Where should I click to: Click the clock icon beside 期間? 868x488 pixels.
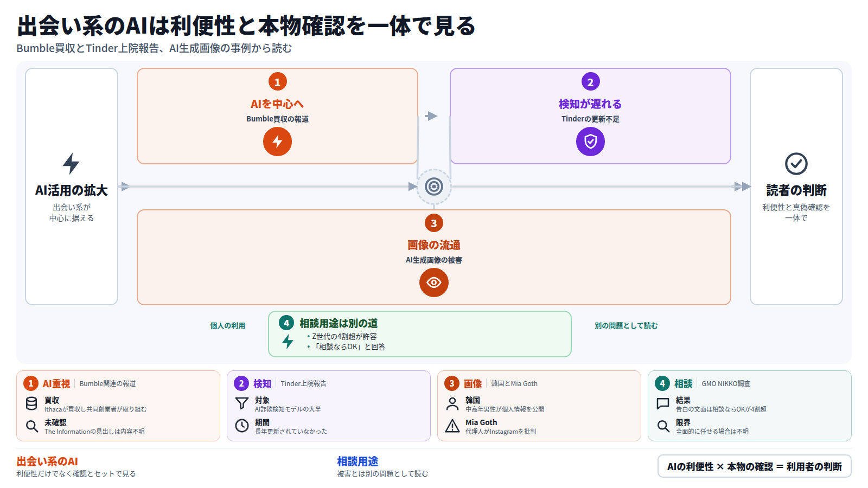(242, 426)
